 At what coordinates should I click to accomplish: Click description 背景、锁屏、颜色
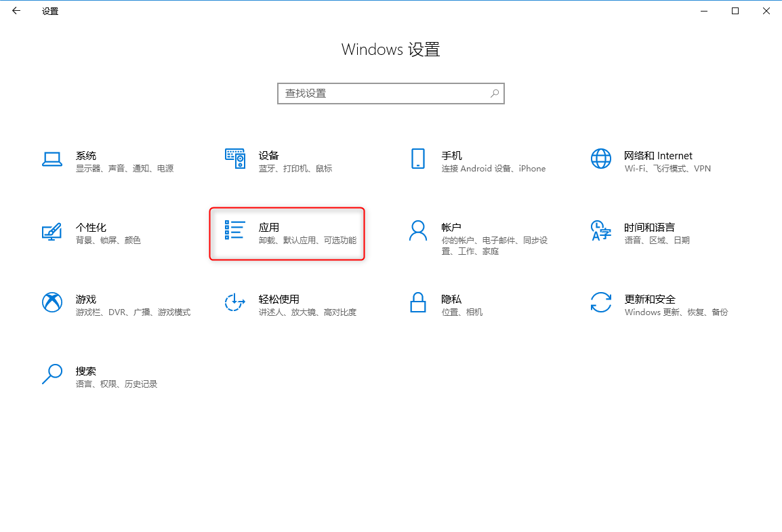(108, 241)
